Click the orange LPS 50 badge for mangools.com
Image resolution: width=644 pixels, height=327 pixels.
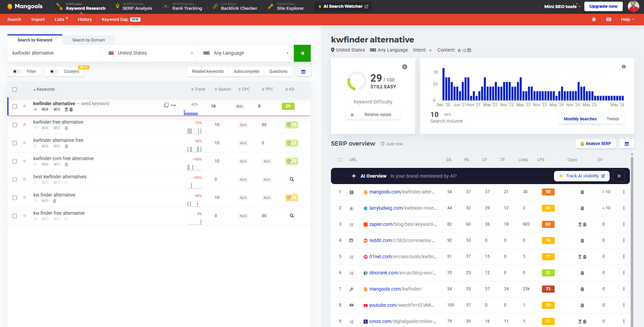(548, 192)
